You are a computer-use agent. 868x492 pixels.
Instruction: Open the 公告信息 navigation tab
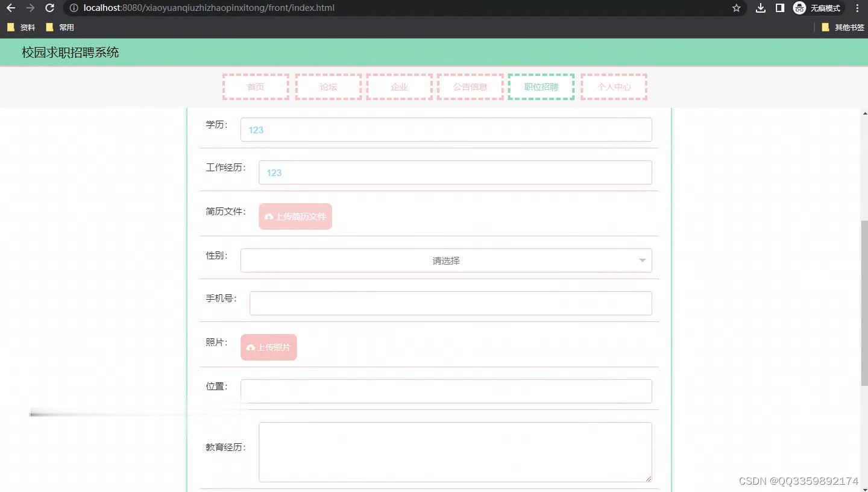470,87
